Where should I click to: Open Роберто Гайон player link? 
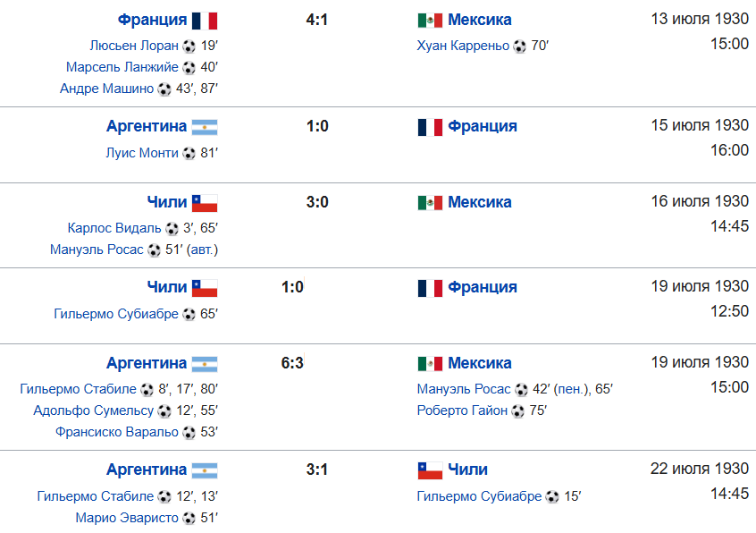pos(462,410)
